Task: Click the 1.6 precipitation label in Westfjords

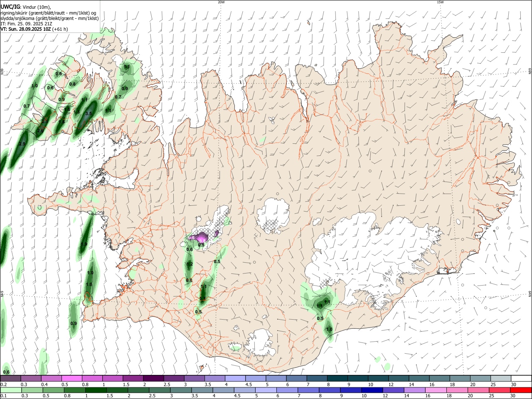Action: coord(67,109)
